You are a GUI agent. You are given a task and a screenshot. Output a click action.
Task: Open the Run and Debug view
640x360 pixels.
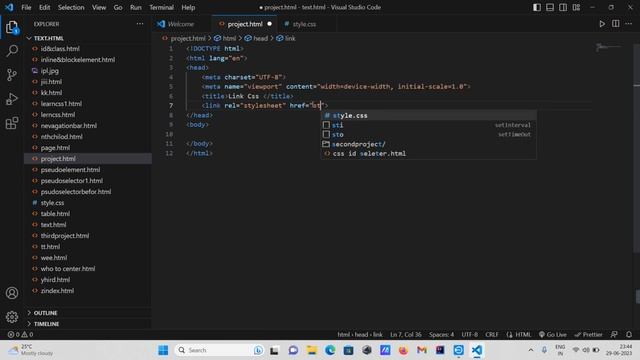(12, 99)
